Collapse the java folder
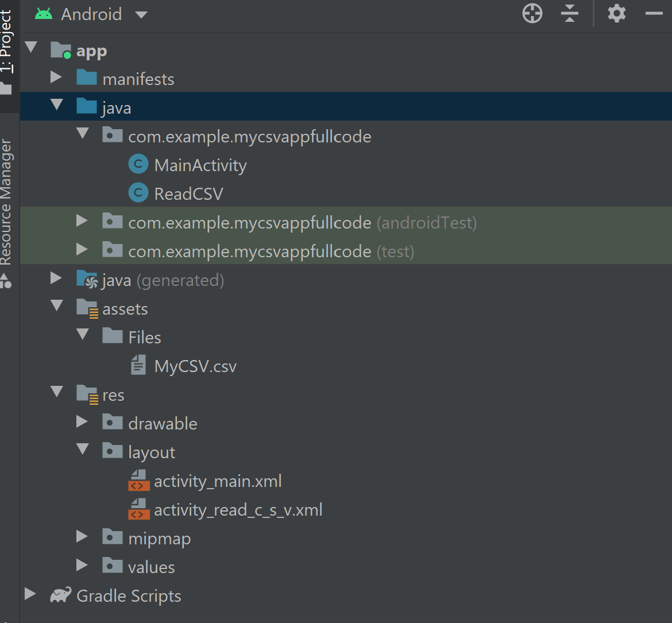This screenshot has height=623, width=672. (56, 106)
